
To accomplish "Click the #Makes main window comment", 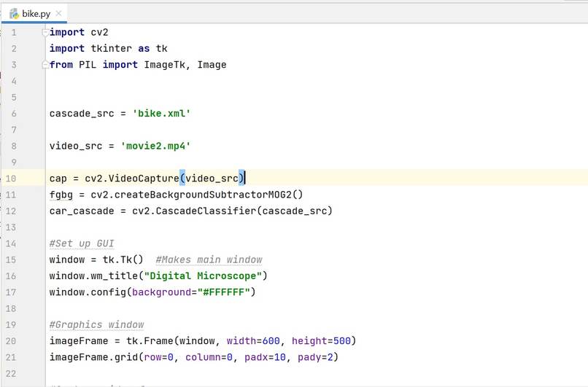I will pyautogui.click(x=209, y=259).
